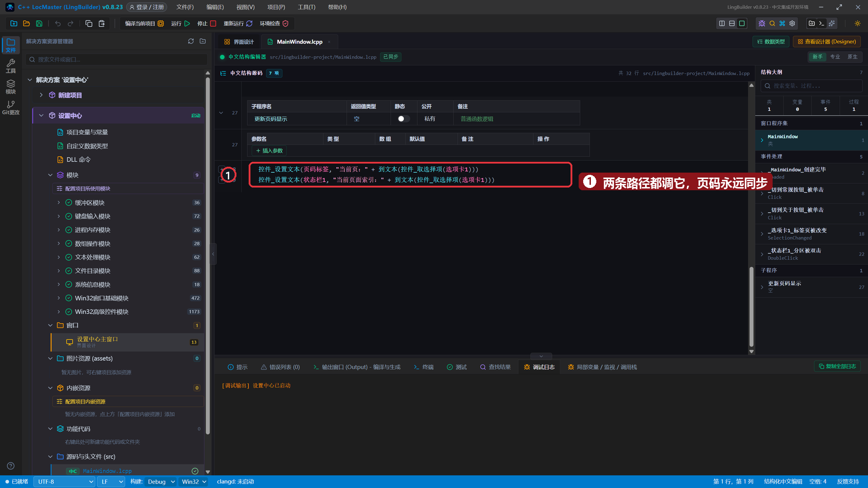Open the 模块 sidebar panel
Screen dimensions: 868x488
[x=11, y=87]
